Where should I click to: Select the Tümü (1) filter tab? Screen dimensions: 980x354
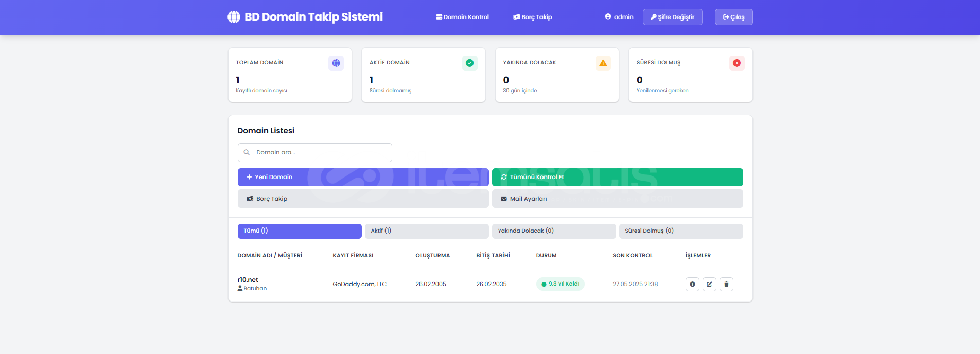pos(300,231)
